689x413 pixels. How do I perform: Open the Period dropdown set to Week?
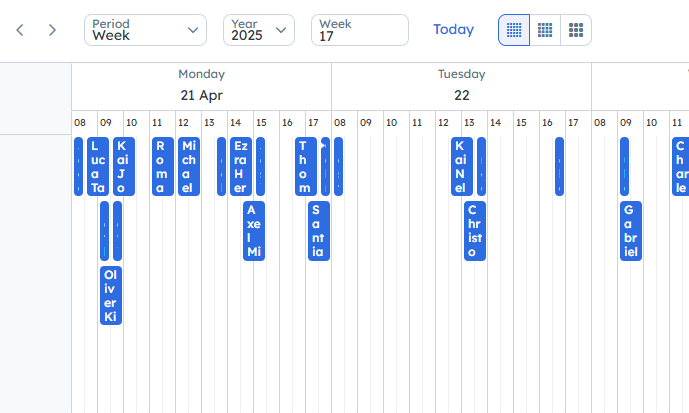[145, 30]
